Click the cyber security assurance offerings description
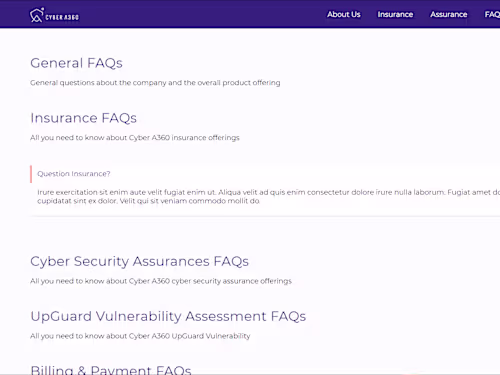This screenshot has width=500, height=375. [x=161, y=281]
